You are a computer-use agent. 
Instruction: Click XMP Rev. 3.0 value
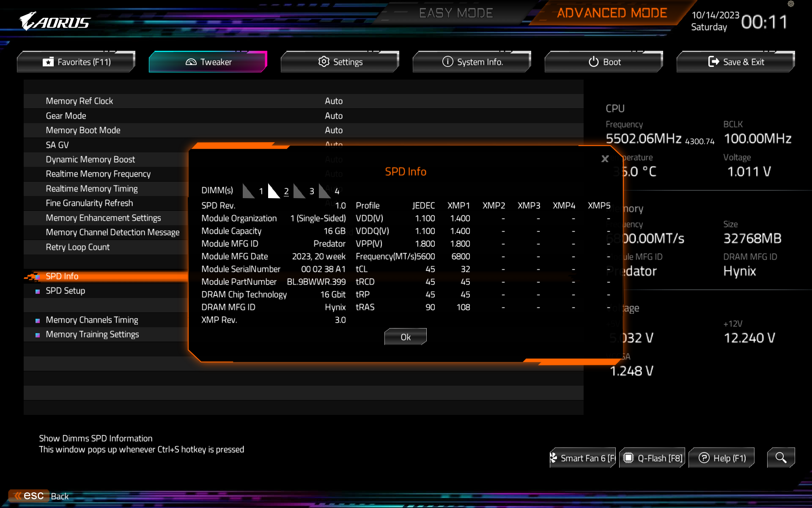[x=340, y=320]
